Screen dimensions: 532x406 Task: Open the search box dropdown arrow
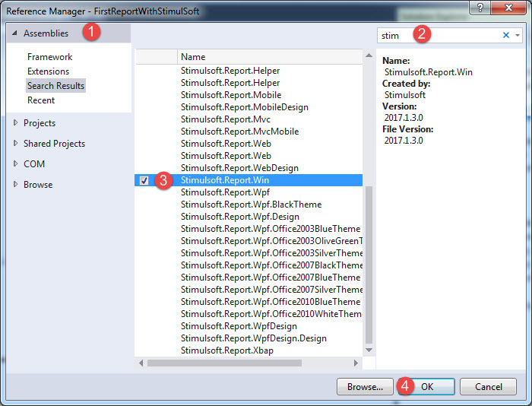pos(518,35)
